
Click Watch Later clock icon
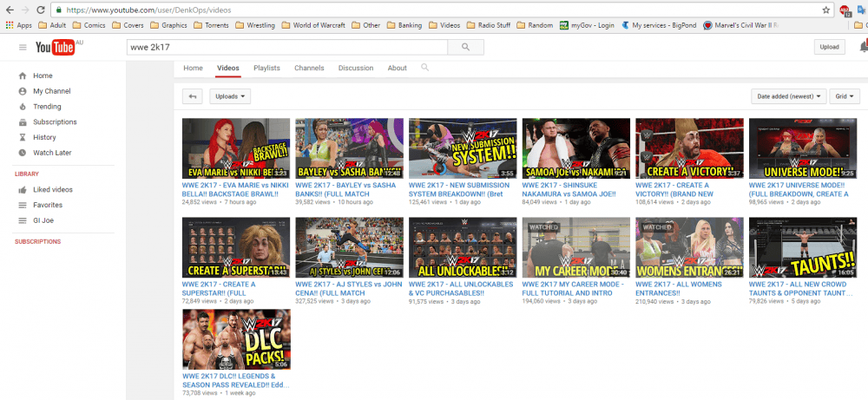coord(23,153)
